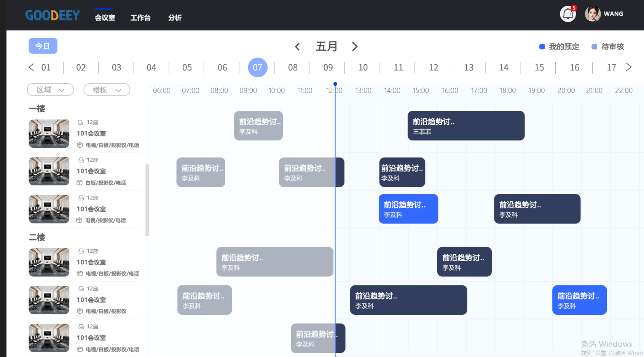Click the 12座 seat capacity icon
The width and height of the screenshot is (644, 357).
click(80, 122)
